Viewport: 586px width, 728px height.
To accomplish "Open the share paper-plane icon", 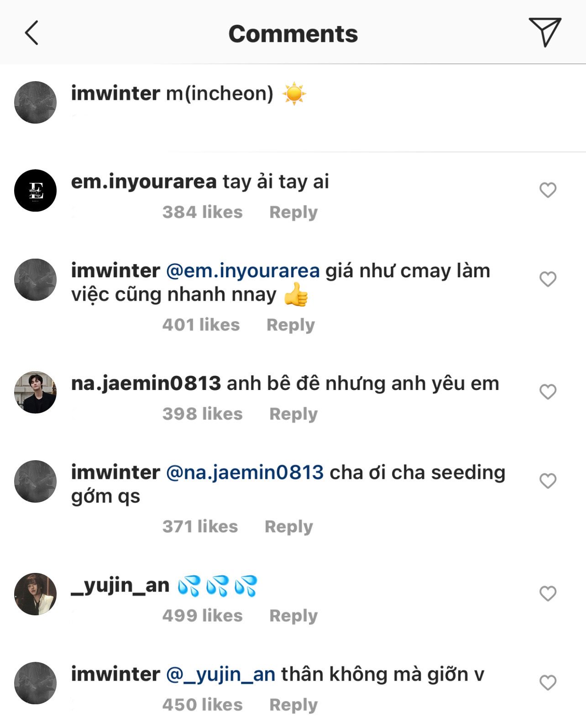I will click(544, 32).
